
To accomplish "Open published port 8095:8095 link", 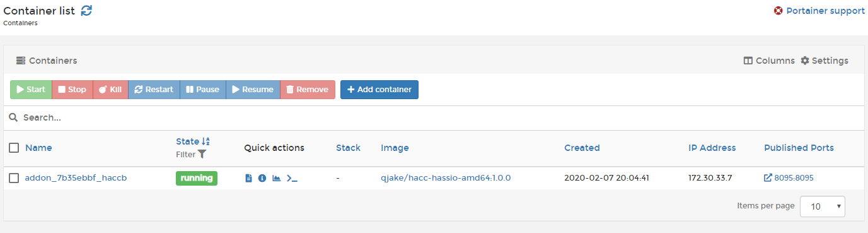I will pos(789,178).
